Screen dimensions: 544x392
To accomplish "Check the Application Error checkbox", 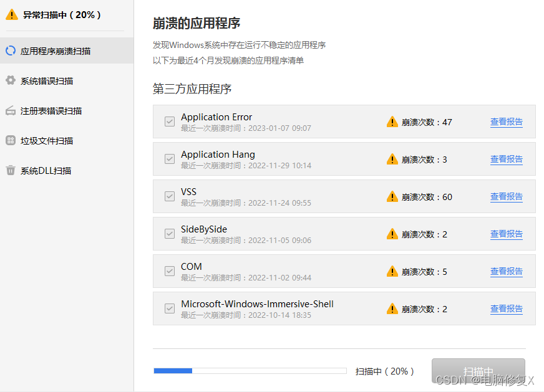I will 168,122.
